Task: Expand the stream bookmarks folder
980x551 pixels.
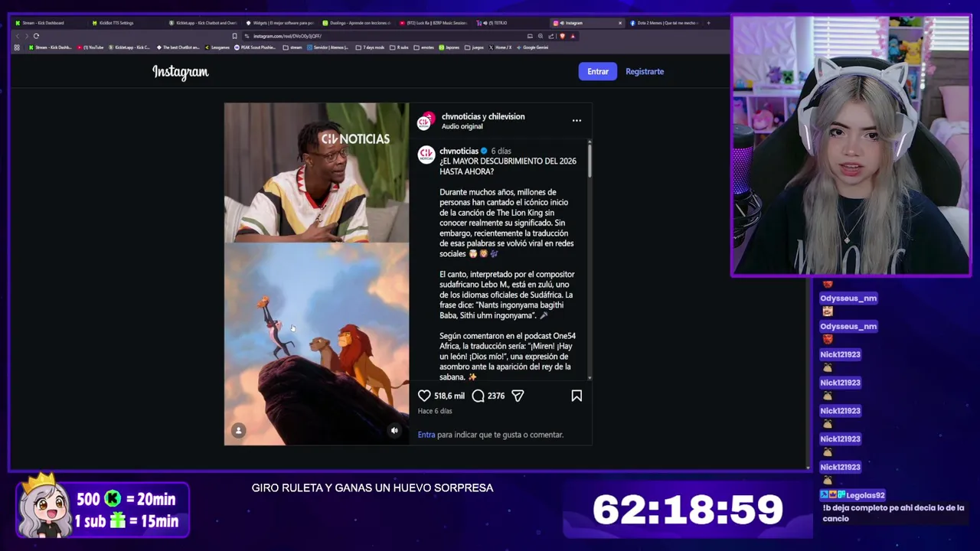Action: pyautogui.click(x=292, y=47)
